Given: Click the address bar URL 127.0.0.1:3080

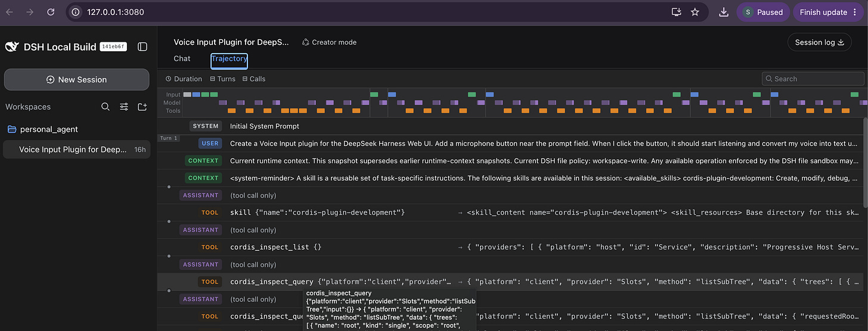Looking at the screenshot, I should [116, 12].
